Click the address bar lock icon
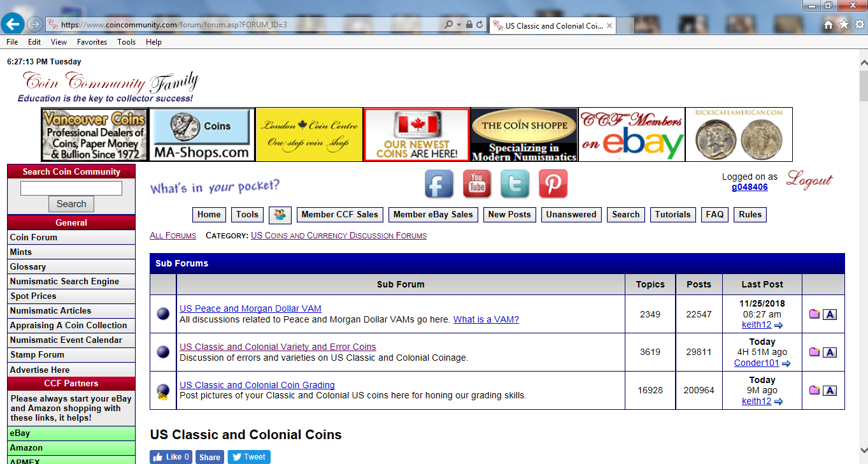868x464 pixels. [x=469, y=25]
